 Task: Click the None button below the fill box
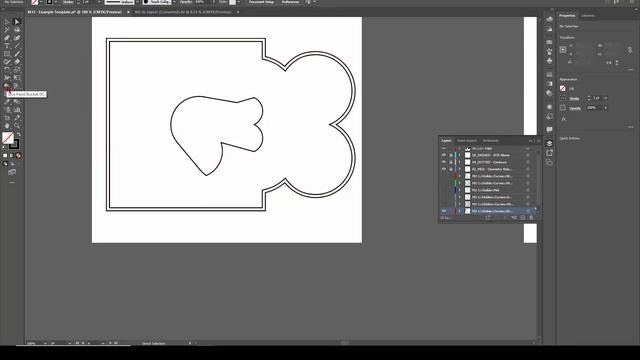click(18, 156)
